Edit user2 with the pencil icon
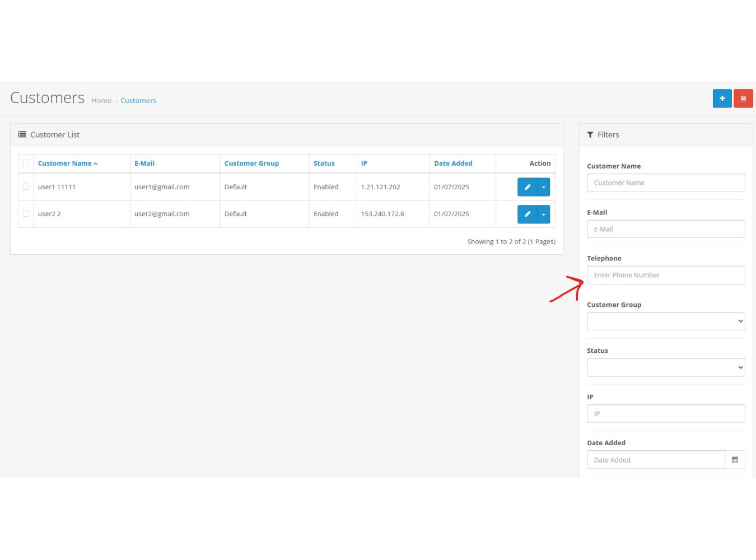 (x=527, y=214)
